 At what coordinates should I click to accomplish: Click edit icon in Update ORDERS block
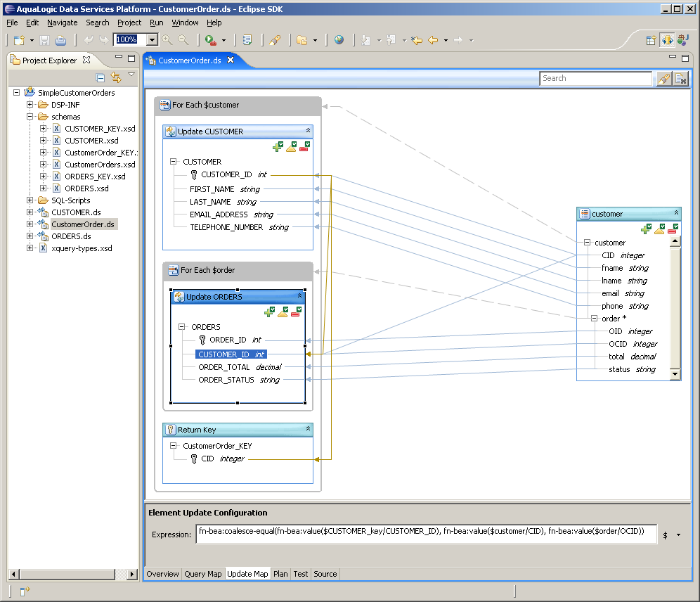coord(283,312)
